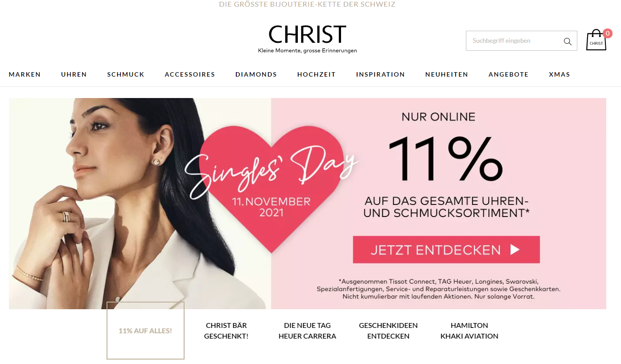
Task: Select the CHRIST BÄR GESCHENKT slide tab
Action: pos(226,331)
